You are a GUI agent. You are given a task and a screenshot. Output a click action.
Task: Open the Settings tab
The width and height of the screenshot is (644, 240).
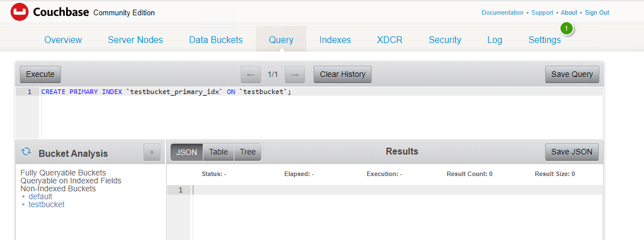545,40
